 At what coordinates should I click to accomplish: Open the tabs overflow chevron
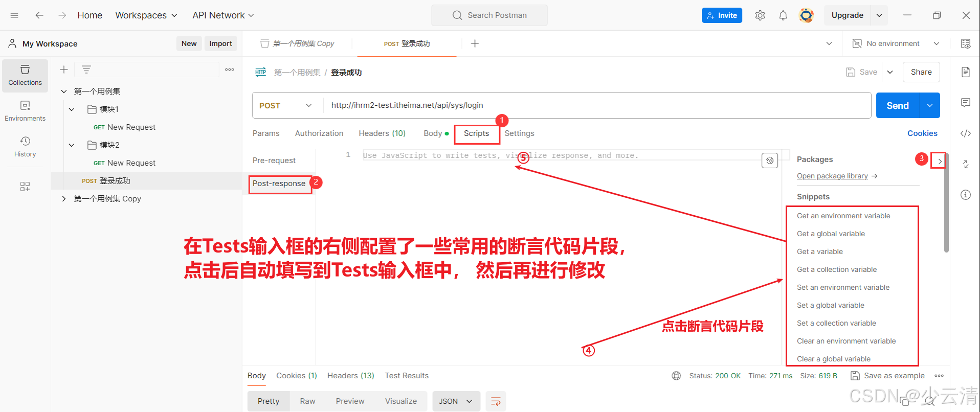click(829, 43)
